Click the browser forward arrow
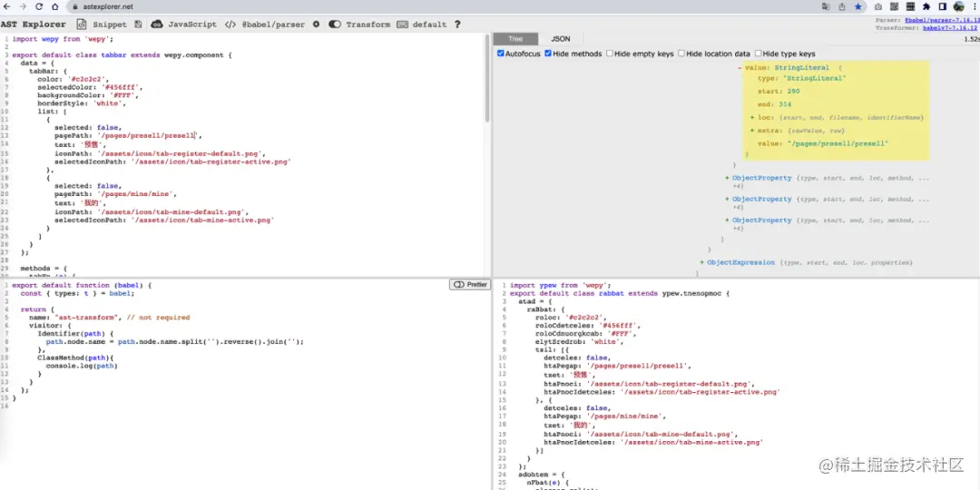The image size is (980, 490). click(x=23, y=6)
